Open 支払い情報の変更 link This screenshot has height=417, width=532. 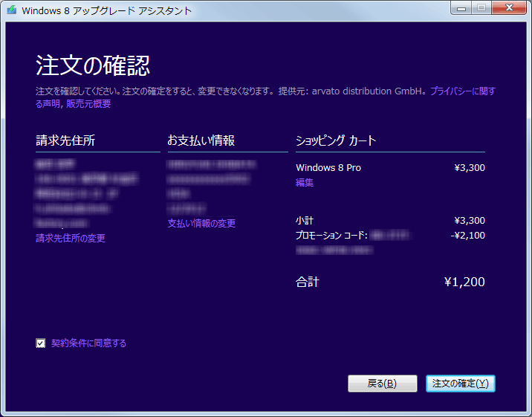click(201, 223)
